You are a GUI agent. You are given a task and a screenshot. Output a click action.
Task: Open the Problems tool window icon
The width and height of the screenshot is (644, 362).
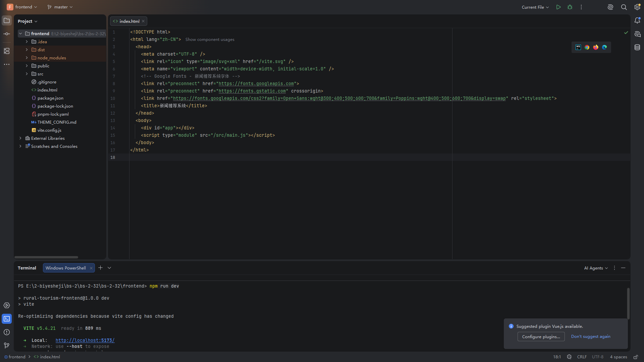point(7,332)
